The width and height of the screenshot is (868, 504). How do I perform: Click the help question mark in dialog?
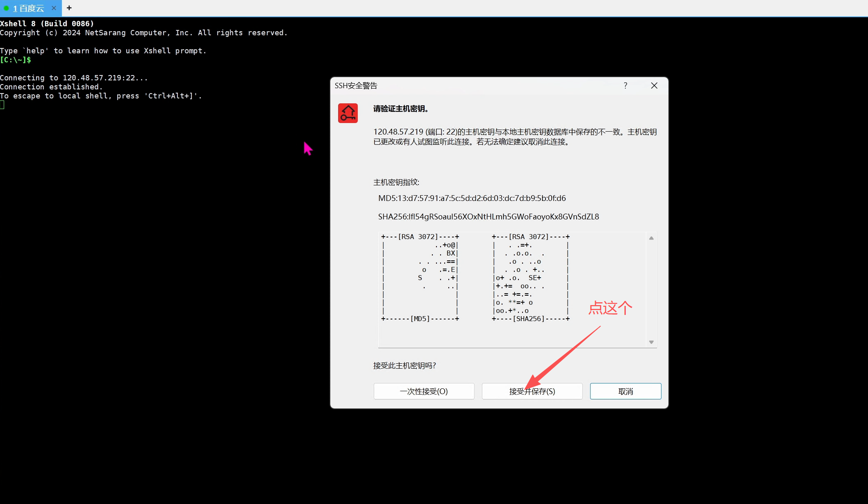(x=625, y=85)
